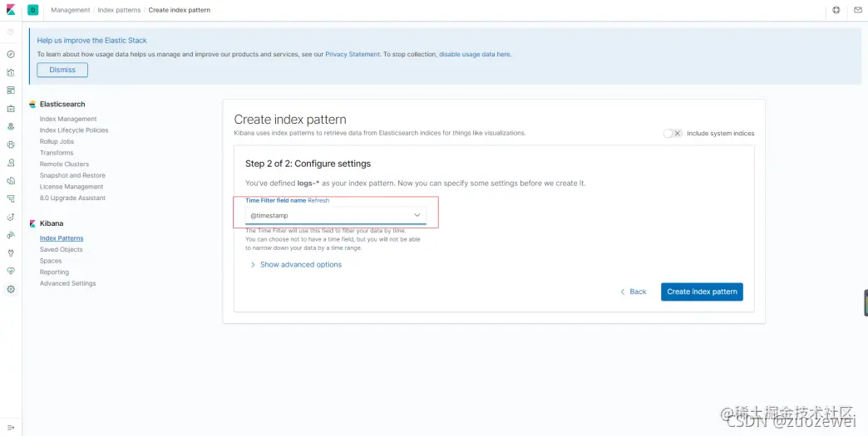868x436 pixels.
Task: Go Back to previous step
Action: tap(634, 291)
